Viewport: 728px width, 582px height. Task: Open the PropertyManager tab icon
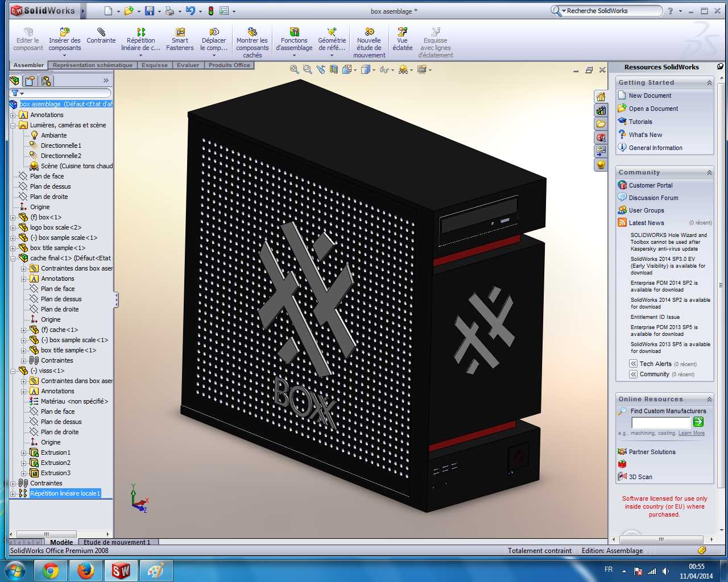pos(31,81)
